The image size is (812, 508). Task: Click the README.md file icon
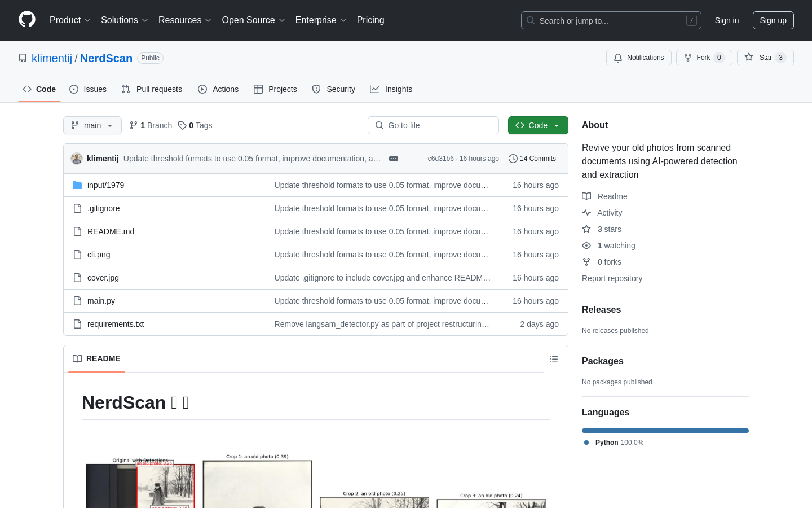click(x=77, y=231)
